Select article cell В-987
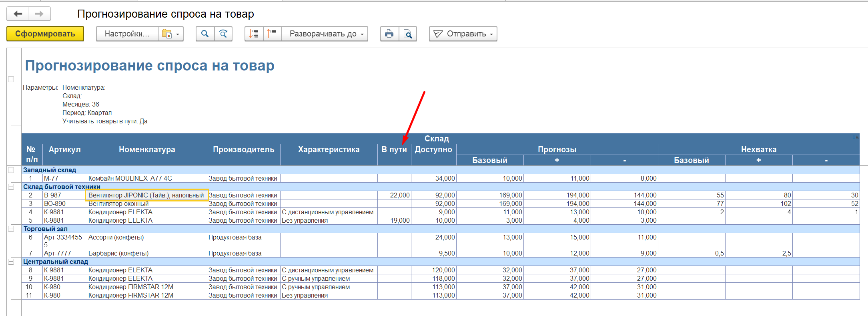 (65, 195)
